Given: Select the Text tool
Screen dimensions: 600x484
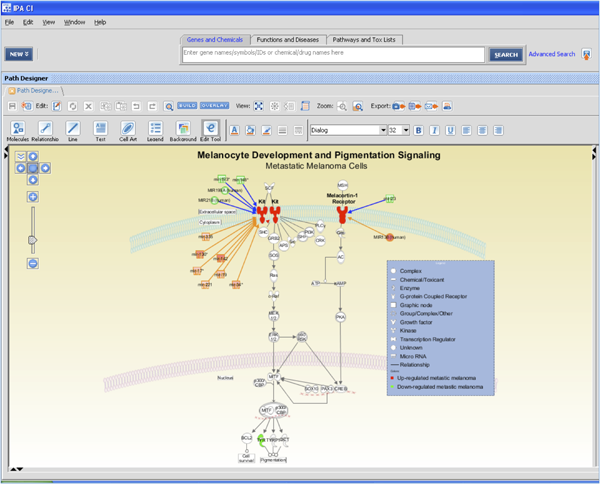Looking at the screenshot, I should tap(100, 131).
